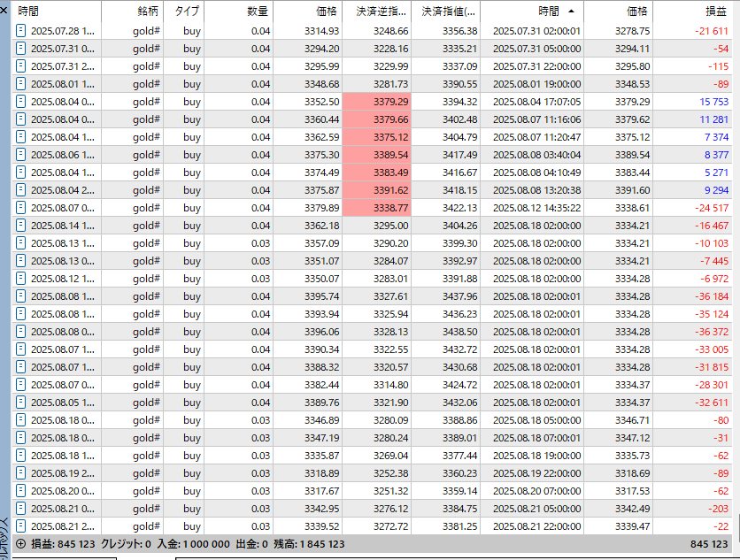Viewport: 740px width, 560px height.
Task: Click the order icon on the 2025.07.28 row
Action: [20, 31]
